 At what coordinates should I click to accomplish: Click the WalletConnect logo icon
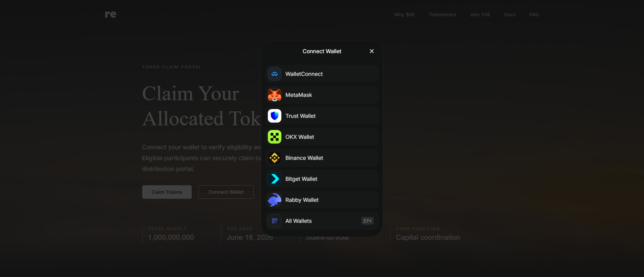(x=275, y=74)
